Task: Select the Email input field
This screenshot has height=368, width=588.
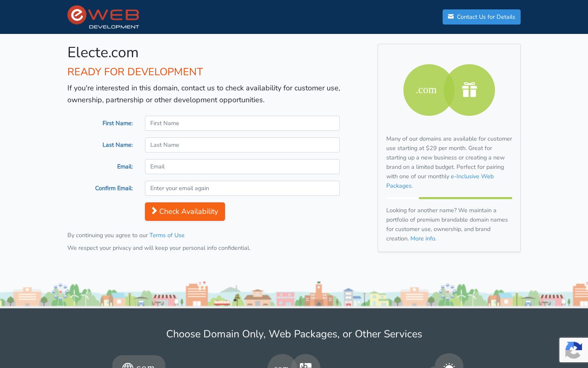Action: click(x=242, y=166)
